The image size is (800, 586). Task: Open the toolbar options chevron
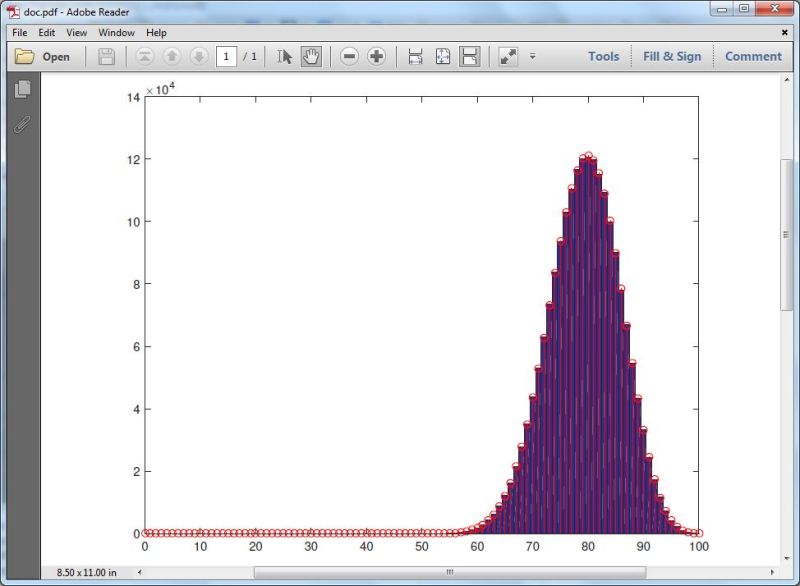pos(532,58)
